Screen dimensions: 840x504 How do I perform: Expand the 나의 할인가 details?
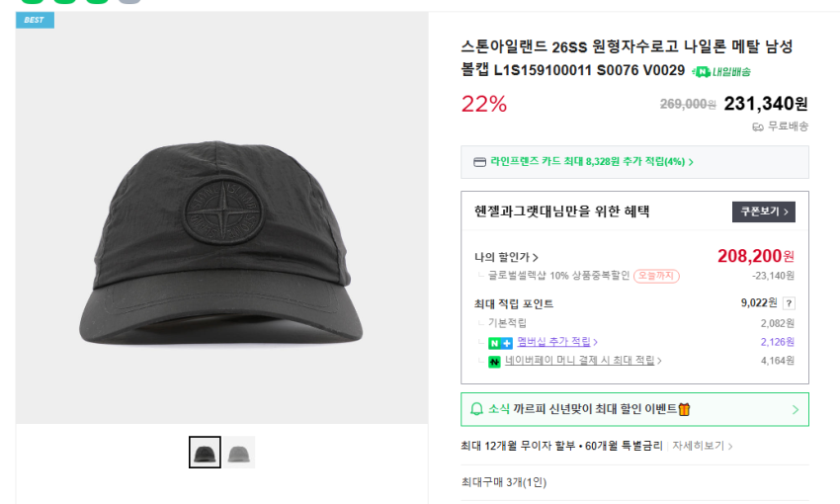(506, 257)
